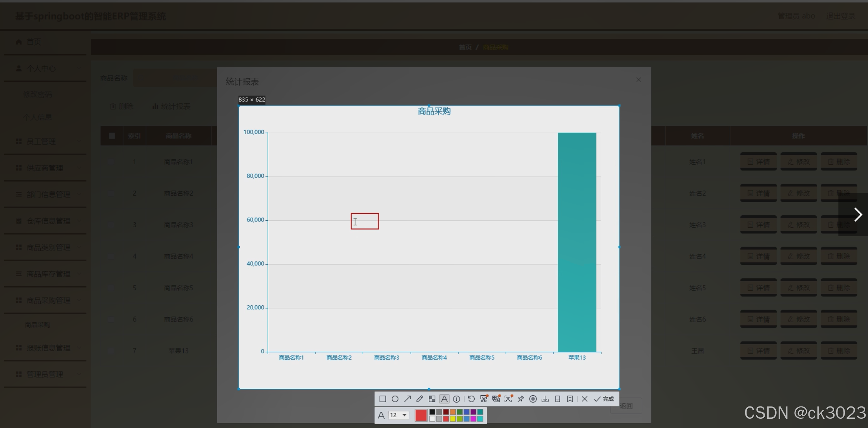The width and height of the screenshot is (868, 428).
Task: Select the ellipse annotation tool
Action: (x=395, y=399)
